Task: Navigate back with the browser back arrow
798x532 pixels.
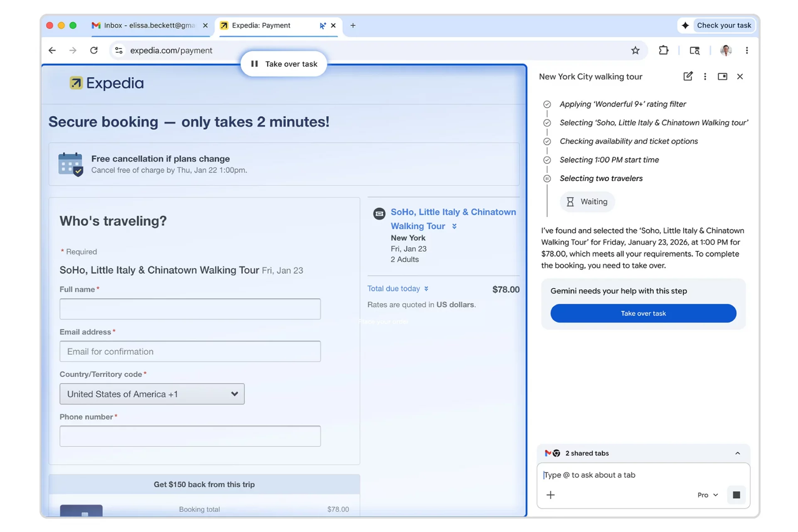Action: 52,50
